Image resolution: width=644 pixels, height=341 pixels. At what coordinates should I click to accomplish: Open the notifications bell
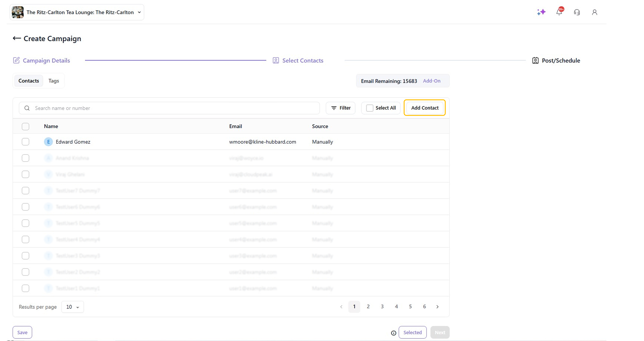click(x=559, y=12)
